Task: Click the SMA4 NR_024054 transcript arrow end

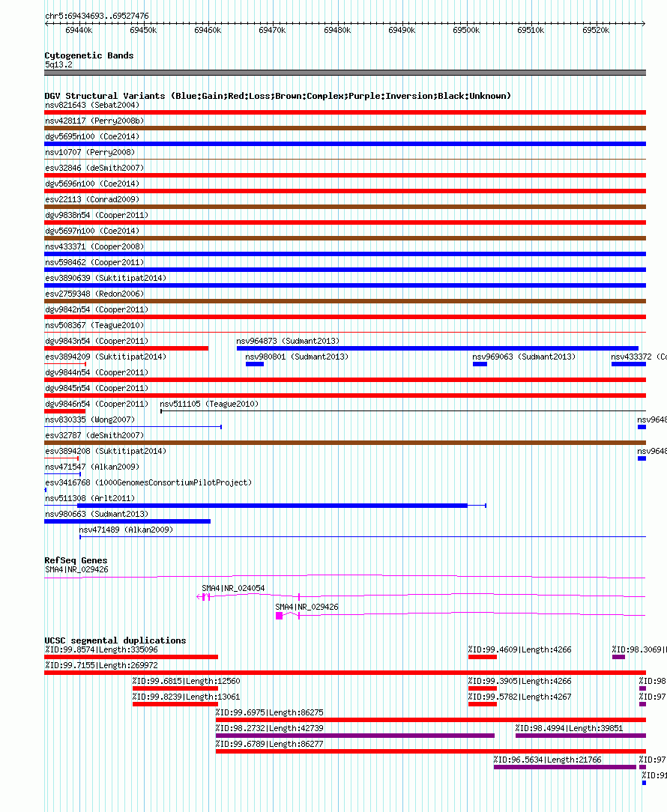Action: [x=199, y=597]
